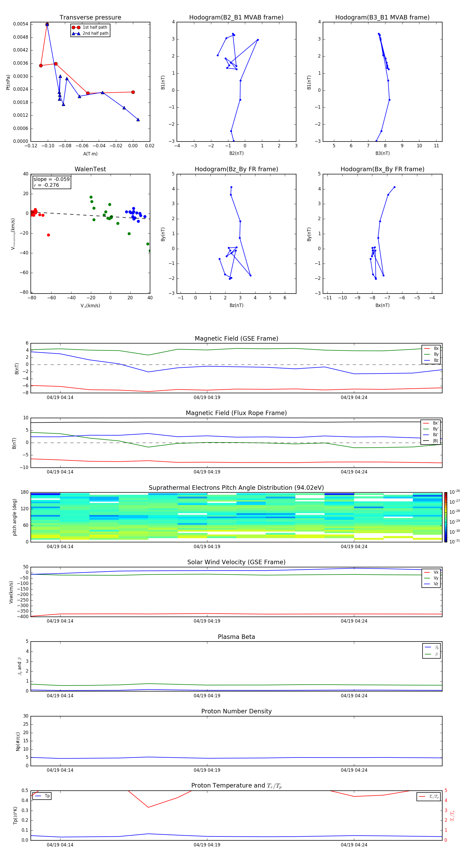
Task: Click the "Hodogram(B2_B1 MVAB frame)" title
Action: [236, 18]
